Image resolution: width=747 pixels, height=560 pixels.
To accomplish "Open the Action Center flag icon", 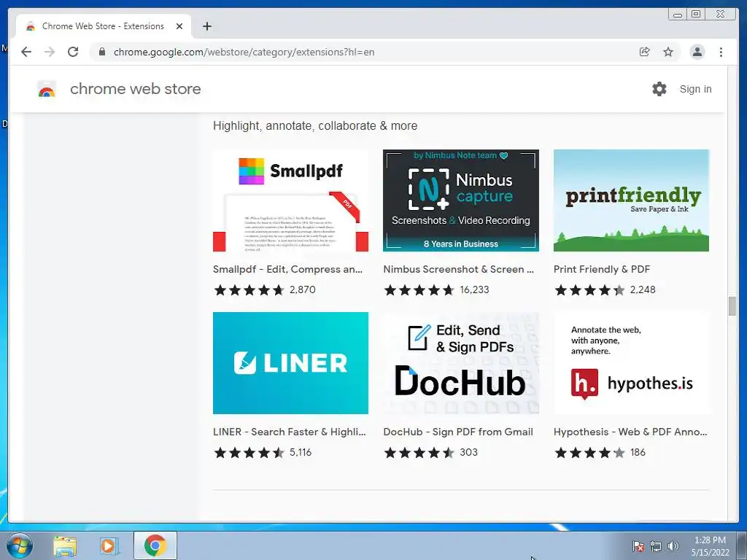I will point(638,546).
